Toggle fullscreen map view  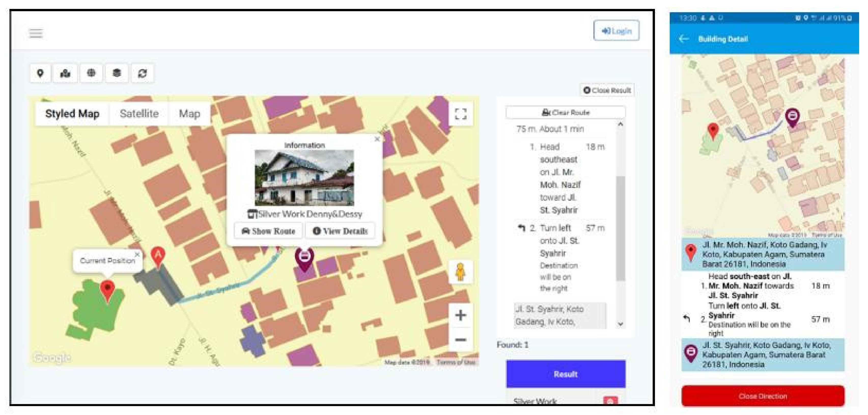click(460, 114)
